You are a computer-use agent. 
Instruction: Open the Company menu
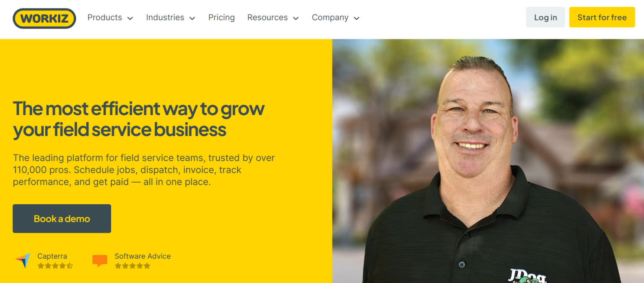point(336,18)
